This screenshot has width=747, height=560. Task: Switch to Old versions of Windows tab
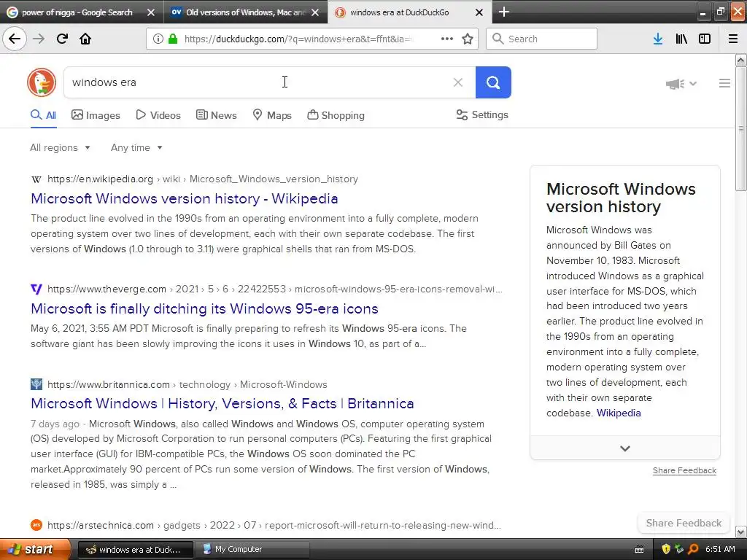tap(245, 12)
